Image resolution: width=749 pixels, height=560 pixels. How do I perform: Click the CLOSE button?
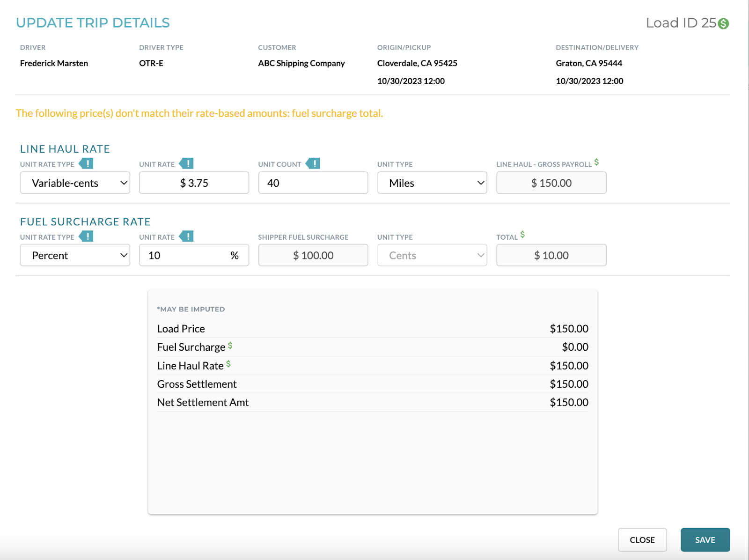tap(642, 539)
